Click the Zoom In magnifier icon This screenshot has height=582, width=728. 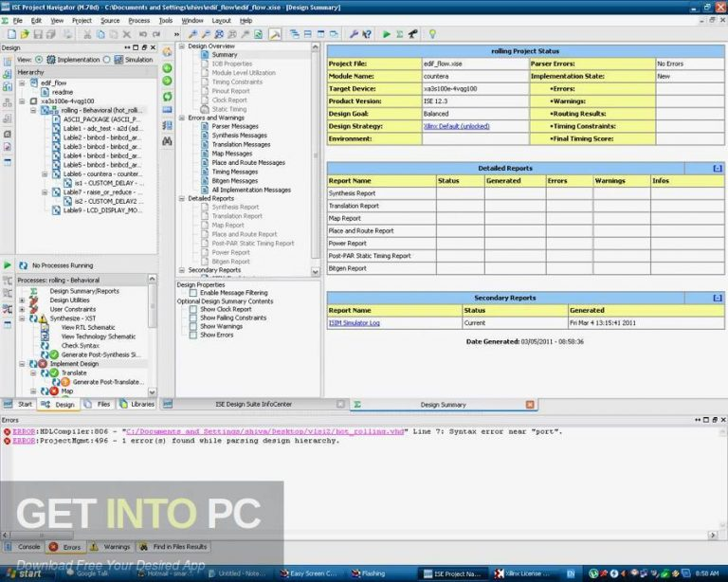click(192, 34)
